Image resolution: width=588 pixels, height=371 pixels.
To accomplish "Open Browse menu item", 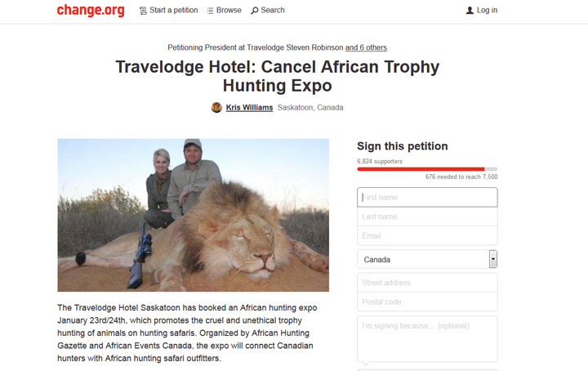I will pos(229,11).
